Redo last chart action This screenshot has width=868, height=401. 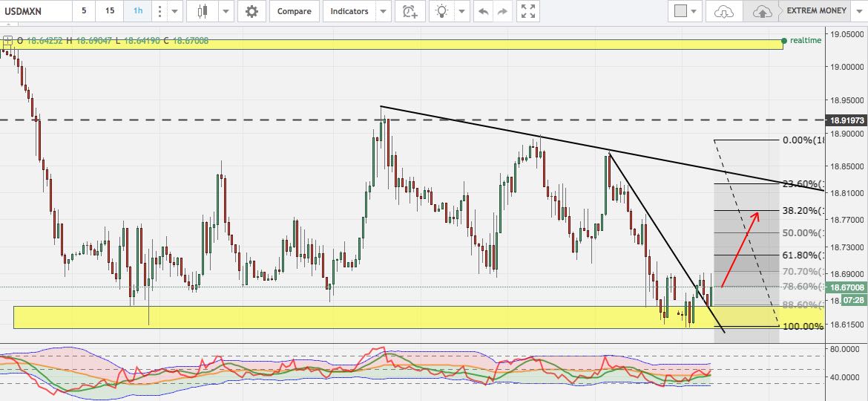(x=503, y=11)
